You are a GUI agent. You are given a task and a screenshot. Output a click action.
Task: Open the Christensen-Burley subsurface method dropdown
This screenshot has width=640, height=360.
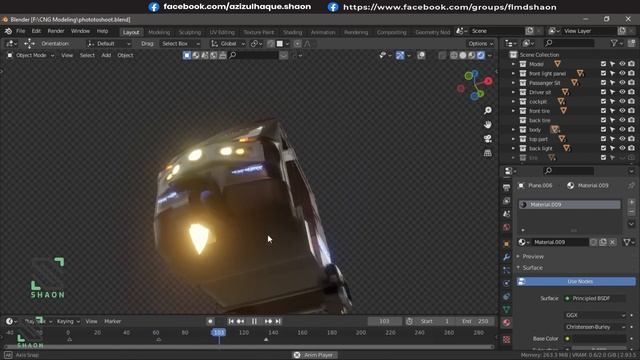(x=596, y=327)
